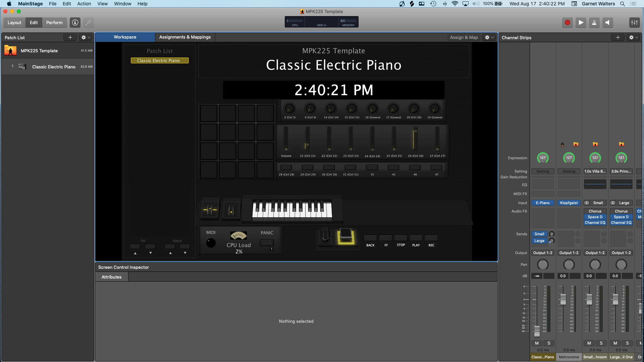The width and height of the screenshot is (644, 362).
Task: Open the gear menu beside Assign & Map
Action: pyautogui.click(x=489, y=37)
